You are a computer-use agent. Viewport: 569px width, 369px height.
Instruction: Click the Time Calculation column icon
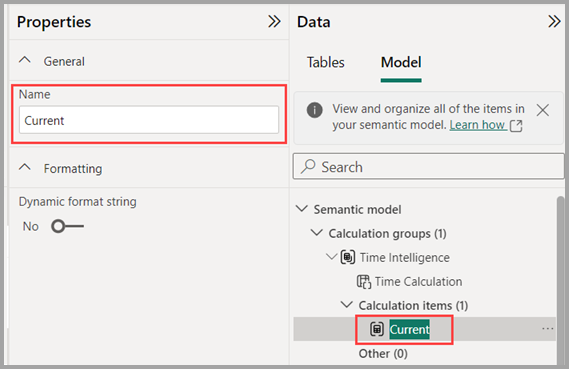364,282
